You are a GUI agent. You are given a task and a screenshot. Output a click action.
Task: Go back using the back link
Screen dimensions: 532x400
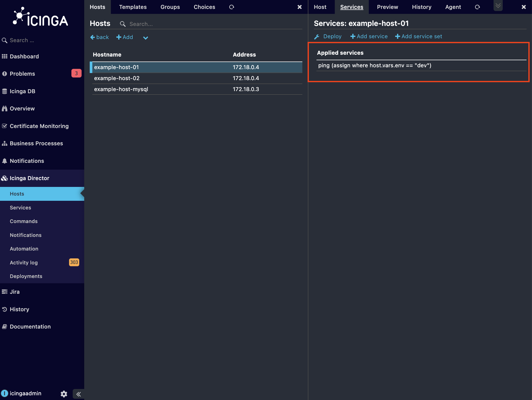[x=100, y=37]
